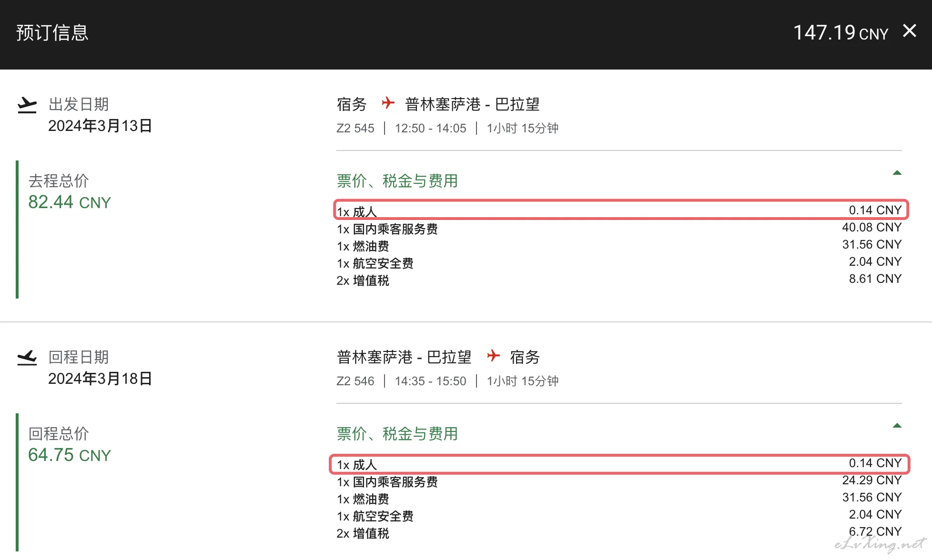Image resolution: width=932 pixels, height=560 pixels.
Task: Click return total price 64.75 CNY
Action: pyautogui.click(x=70, y=455)
